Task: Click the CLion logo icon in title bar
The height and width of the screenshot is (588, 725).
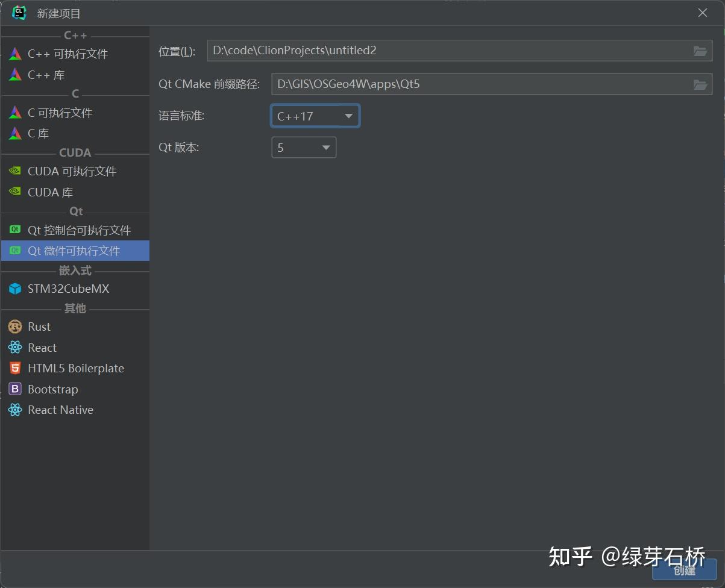Action: (19, 13)
